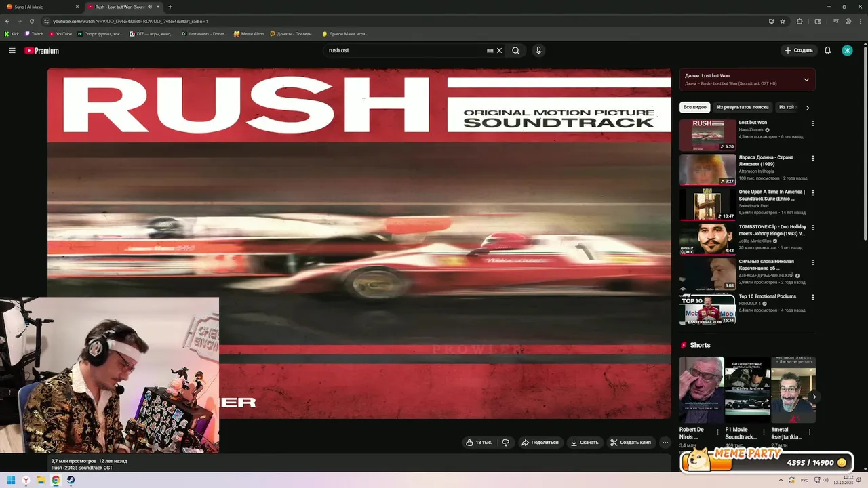Screen dimensions: 868x488
Task: Open options for '#metal #serjtankia' short
Action: pos(810,432)
